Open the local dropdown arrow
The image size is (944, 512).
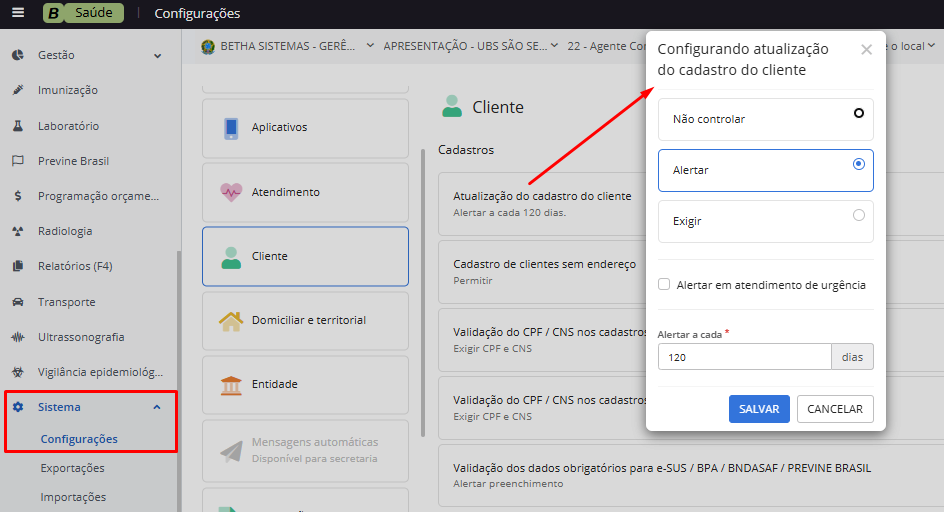tap(931, 45)
